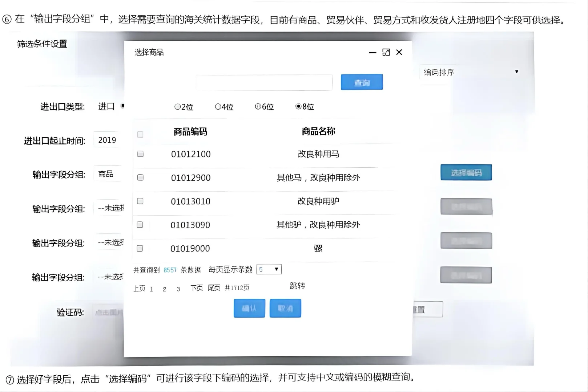Click the 验证码 captcha image area
Viewport: 588px width, 392px height.
109,311
